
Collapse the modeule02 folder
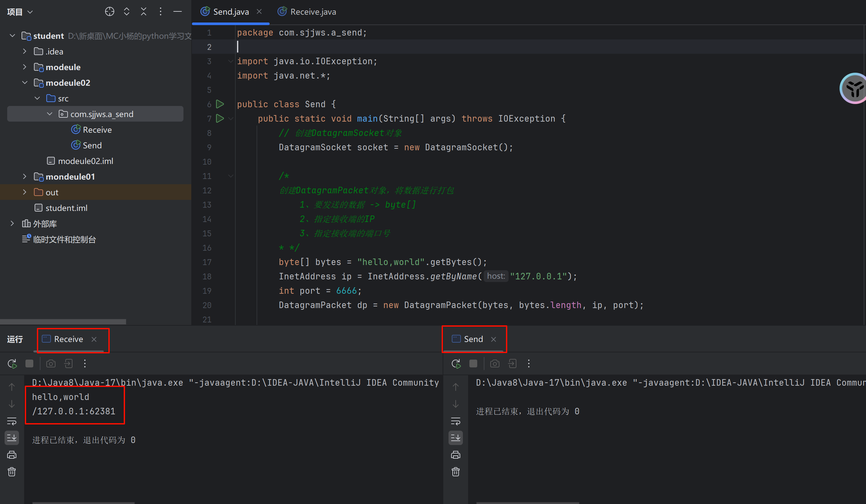25,83
